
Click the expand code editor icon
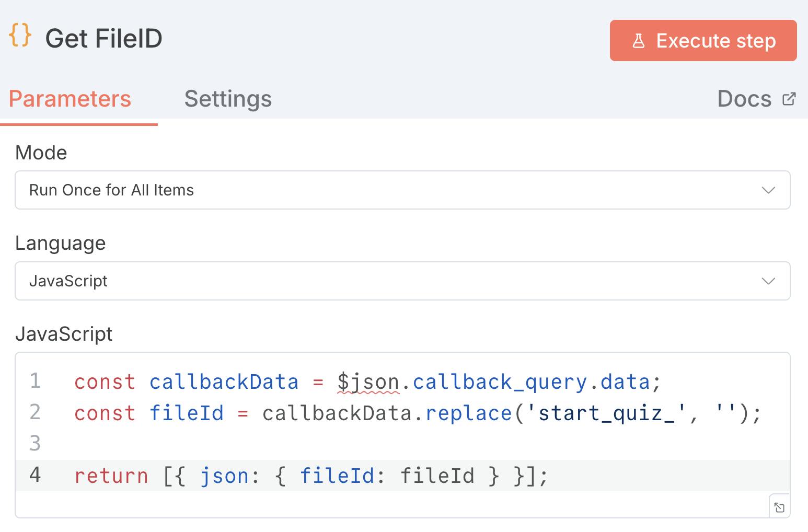click(779, 507)
